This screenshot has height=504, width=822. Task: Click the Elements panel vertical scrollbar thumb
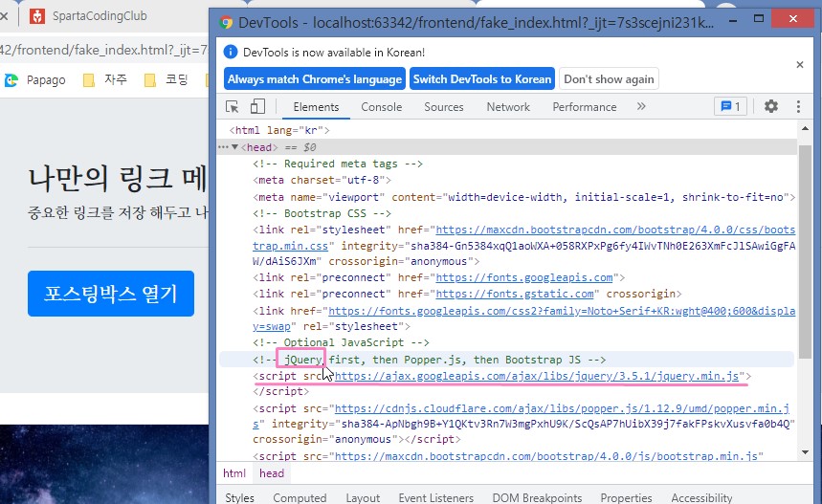tap(805, 252)
